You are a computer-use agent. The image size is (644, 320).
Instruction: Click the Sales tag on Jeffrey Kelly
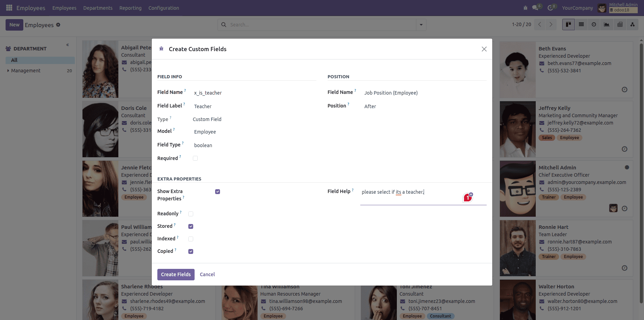tap(547, 138)
